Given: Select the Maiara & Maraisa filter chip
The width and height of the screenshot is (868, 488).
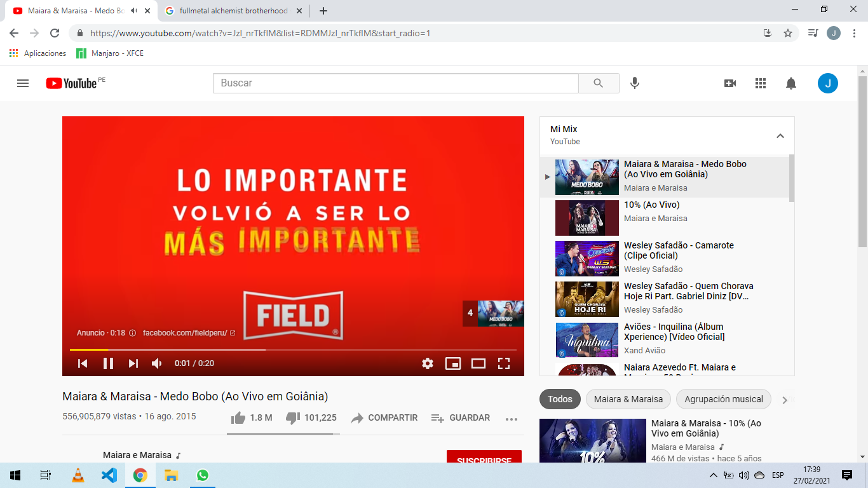Looking at the screenshot, I should tap(628, 399).
